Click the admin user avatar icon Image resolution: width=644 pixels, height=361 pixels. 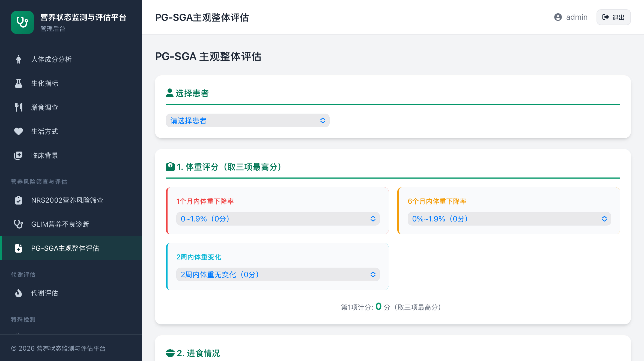(x=558, y=17)
